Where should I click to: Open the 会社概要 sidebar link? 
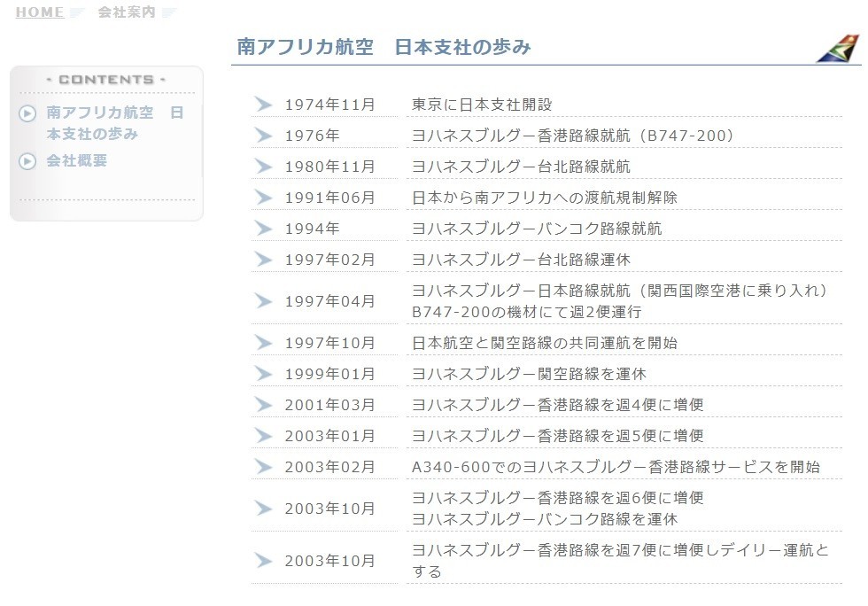[x=77, y=160]
